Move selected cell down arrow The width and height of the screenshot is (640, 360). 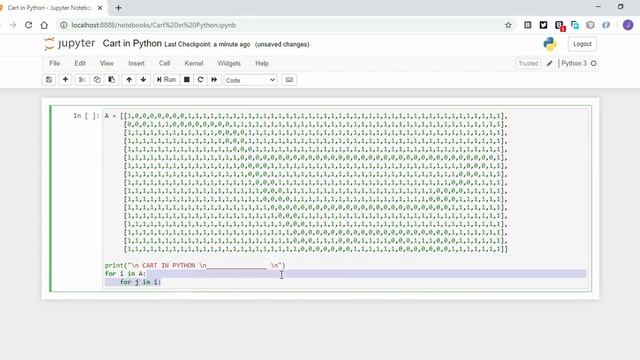[143, 80]
